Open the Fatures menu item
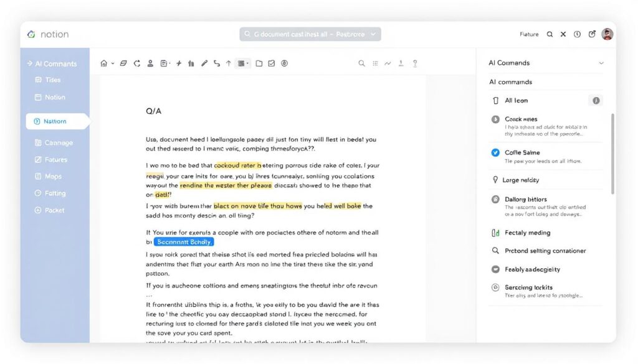Image resolution: width=638 pixels, height=364 pixels. (56, 159)
